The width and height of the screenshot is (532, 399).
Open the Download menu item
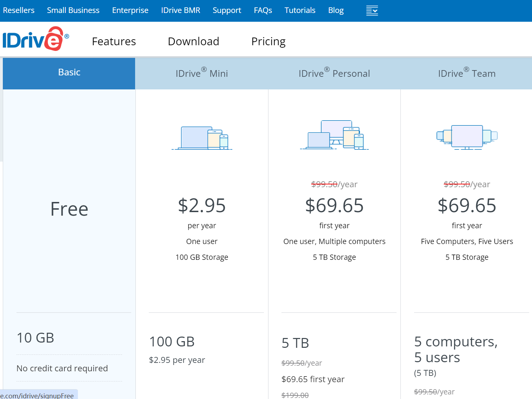point(193,41)
